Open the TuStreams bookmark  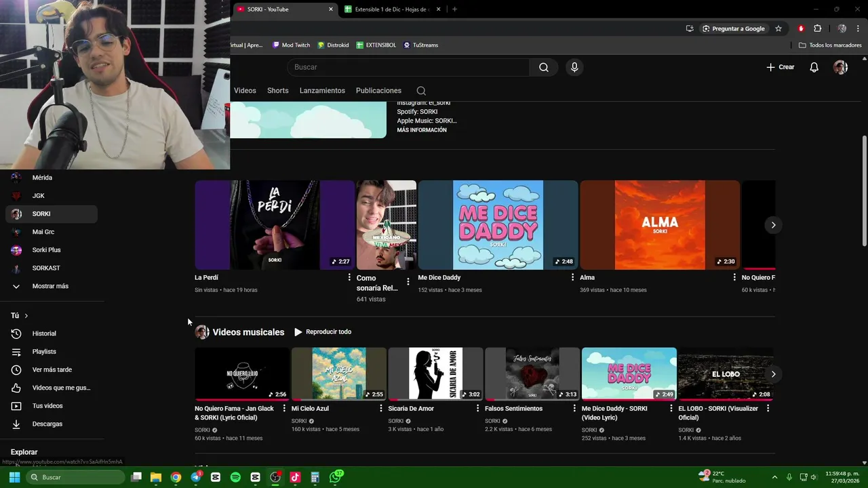click(420, 45)
